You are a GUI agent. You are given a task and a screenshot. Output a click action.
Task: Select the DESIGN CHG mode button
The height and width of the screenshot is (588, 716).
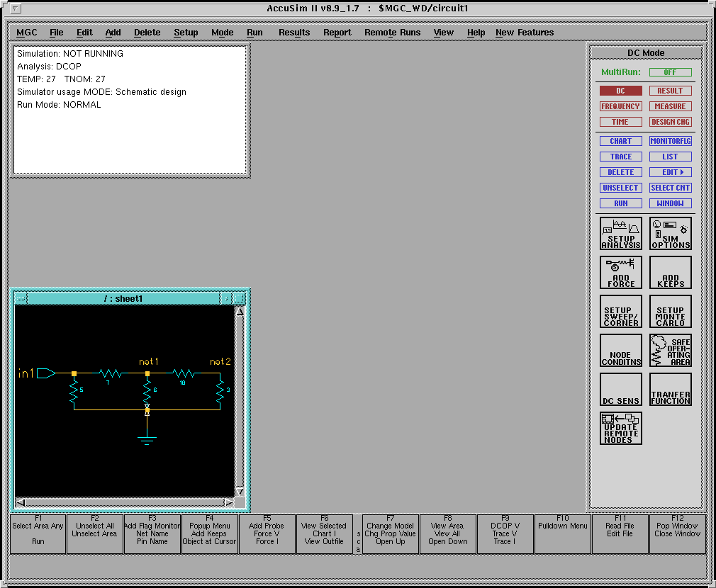(x=671, y=122)
